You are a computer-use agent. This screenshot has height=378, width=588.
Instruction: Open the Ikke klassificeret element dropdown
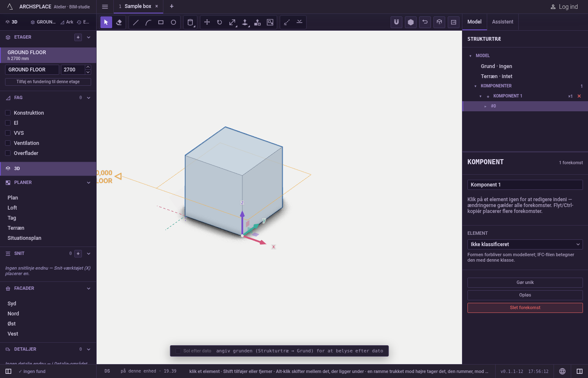coord(525,244)
